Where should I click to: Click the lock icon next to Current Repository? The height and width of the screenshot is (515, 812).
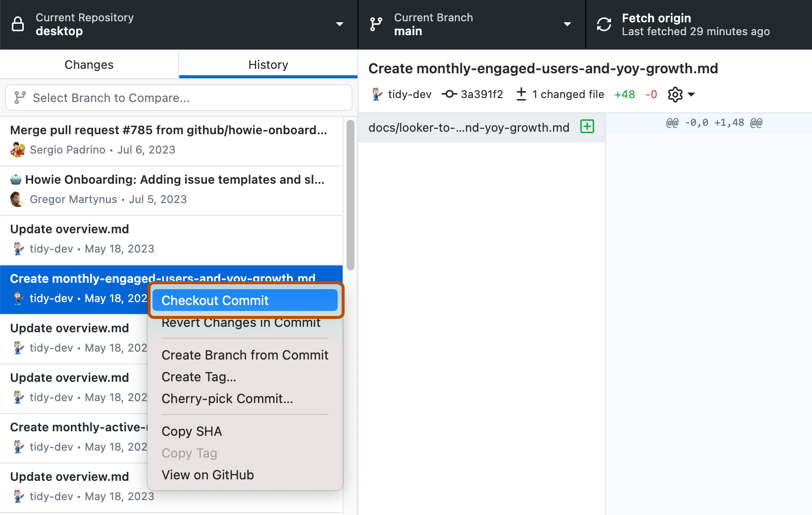pyautogui.click(x=18, y=24)
